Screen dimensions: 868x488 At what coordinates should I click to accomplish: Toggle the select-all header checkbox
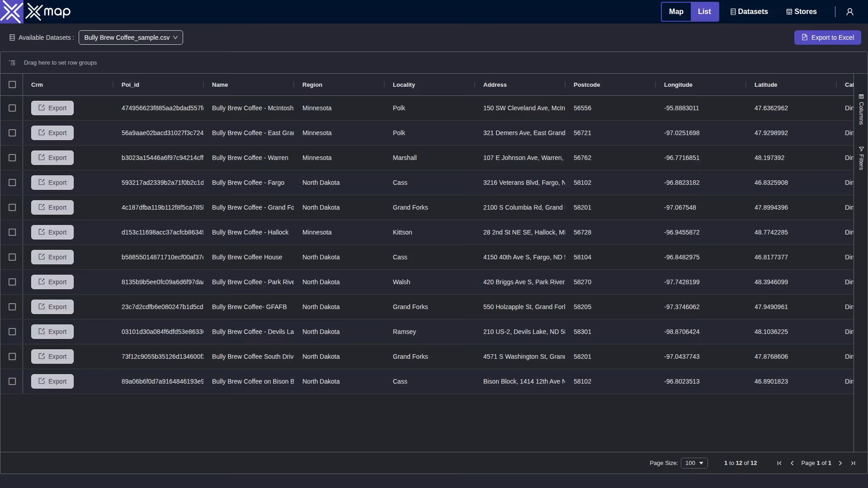(x=12, y=84)
